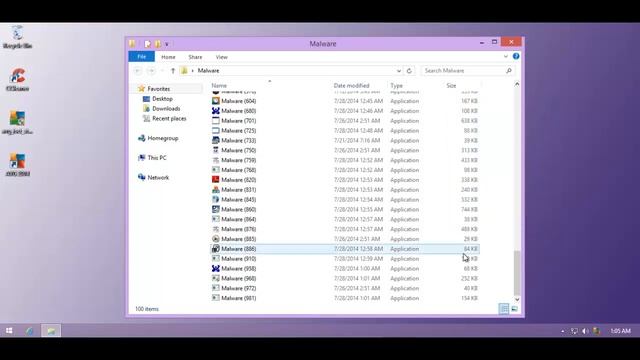This screenshot has height=360, width=640.
Task: Click the Refresh button by address bar
Action: 409,71
